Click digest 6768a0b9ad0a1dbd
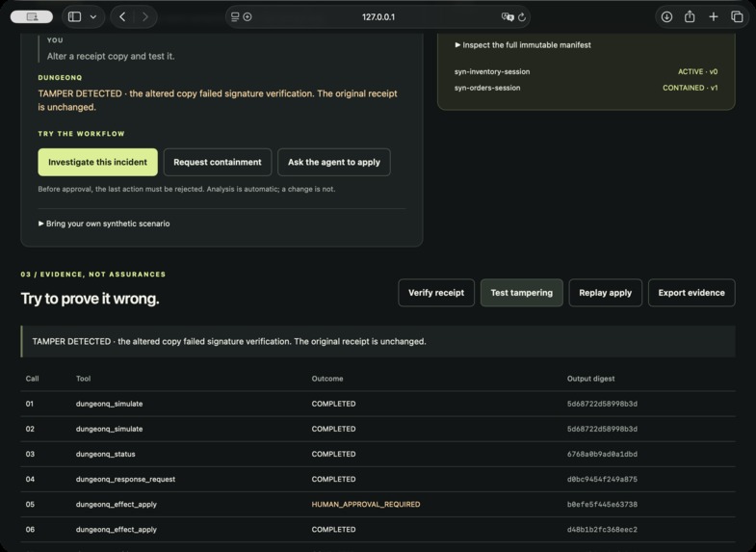The height and width of the screenshot is (552, 756). pos(602,454)
